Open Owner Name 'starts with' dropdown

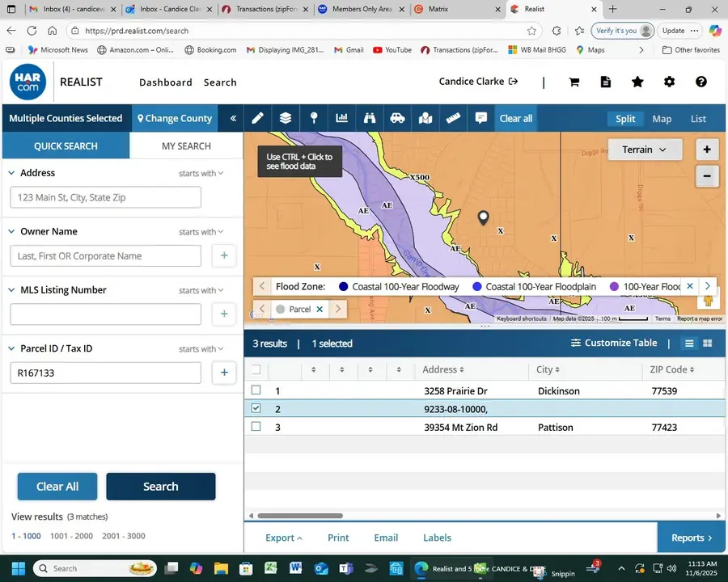[x=201, y=232]
